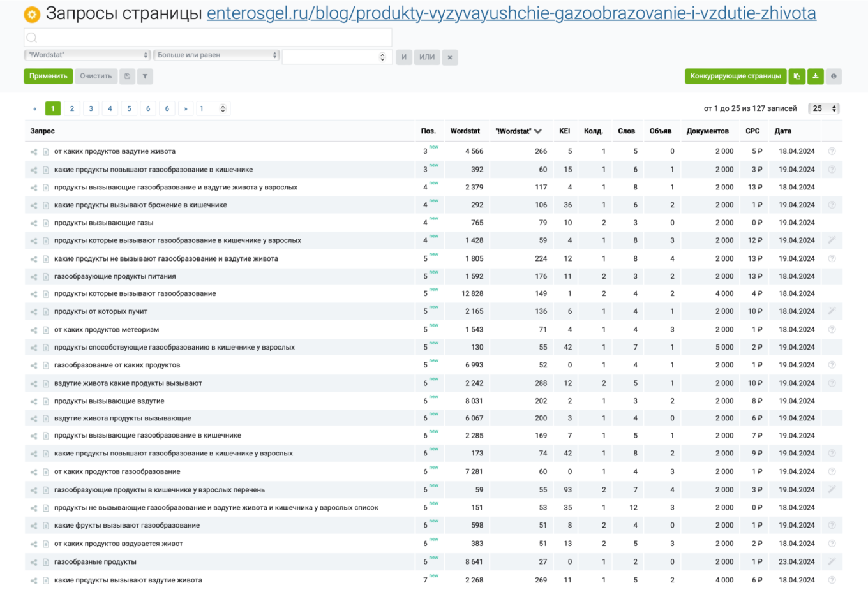
Task: Click the green 'Применить' button
Action: pos(48,77)
